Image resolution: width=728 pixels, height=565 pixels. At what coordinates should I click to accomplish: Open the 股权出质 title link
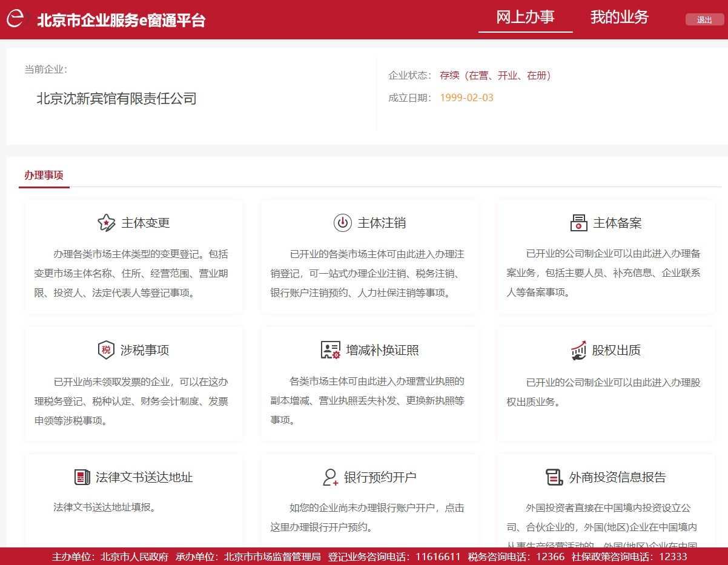click(x=616, y=350)
